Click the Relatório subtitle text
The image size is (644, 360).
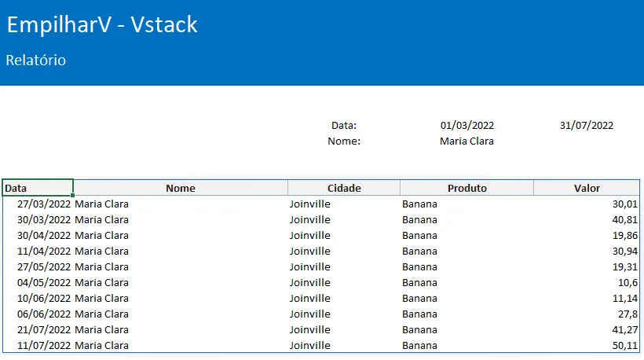[x=35, y=60]
